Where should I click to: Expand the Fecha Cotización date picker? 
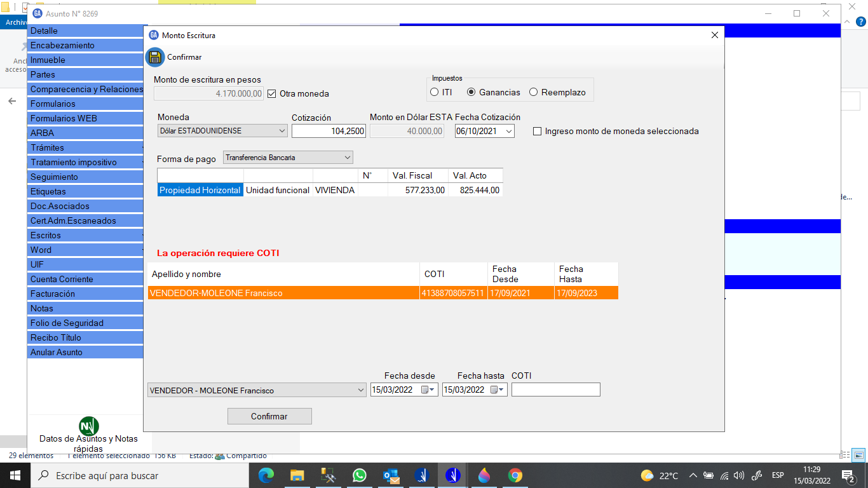point(508,131)
